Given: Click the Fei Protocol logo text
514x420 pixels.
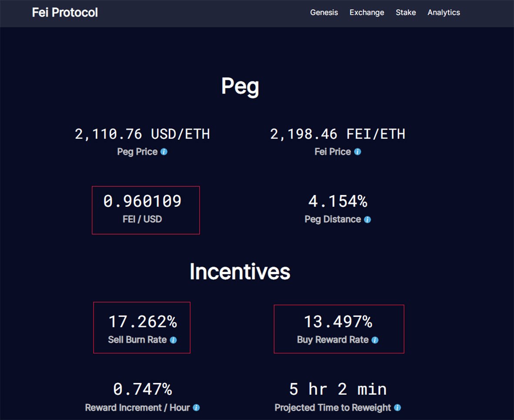Looking at the screenshot, I should (x=65, y=13).
